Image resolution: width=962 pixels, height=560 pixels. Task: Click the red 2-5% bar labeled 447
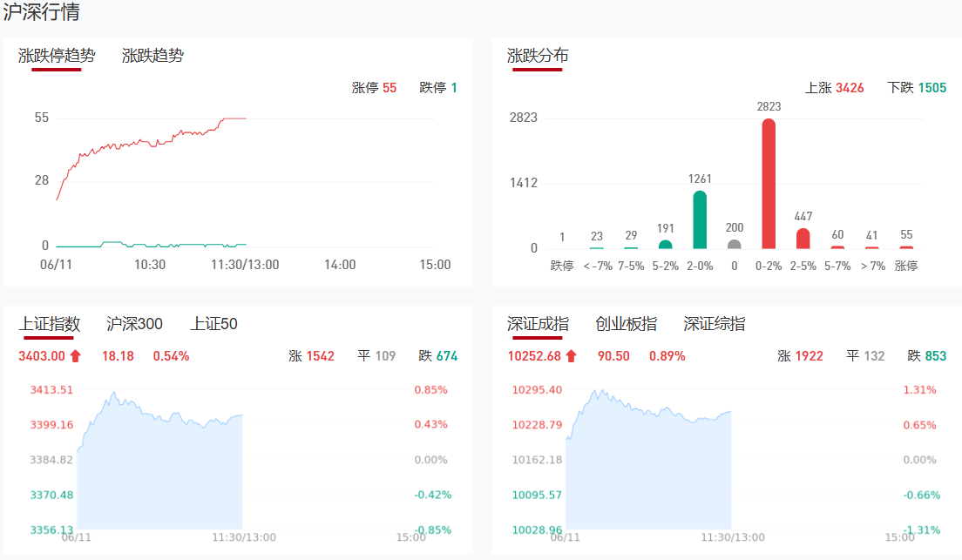pyautogui.click(x=803, y=239)
